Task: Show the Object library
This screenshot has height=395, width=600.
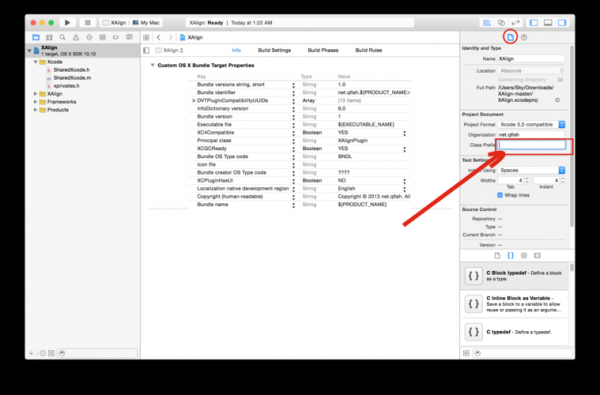Action: (524, 255)
